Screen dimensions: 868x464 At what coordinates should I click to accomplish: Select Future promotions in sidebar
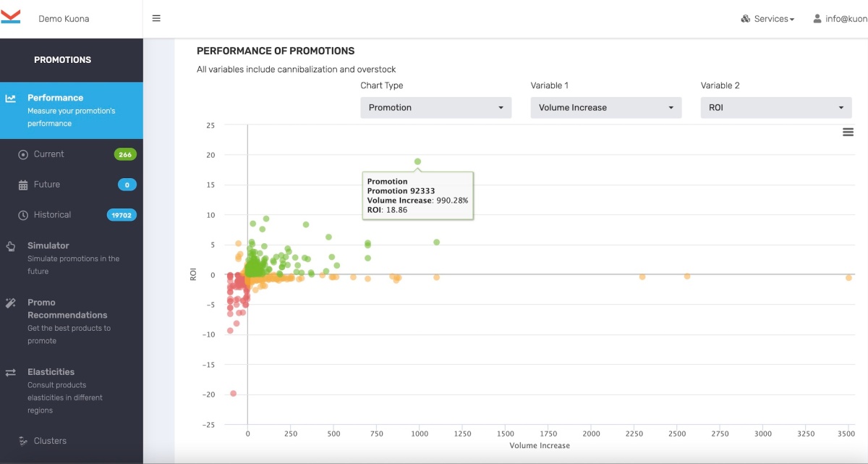click(x=46, y=185)
